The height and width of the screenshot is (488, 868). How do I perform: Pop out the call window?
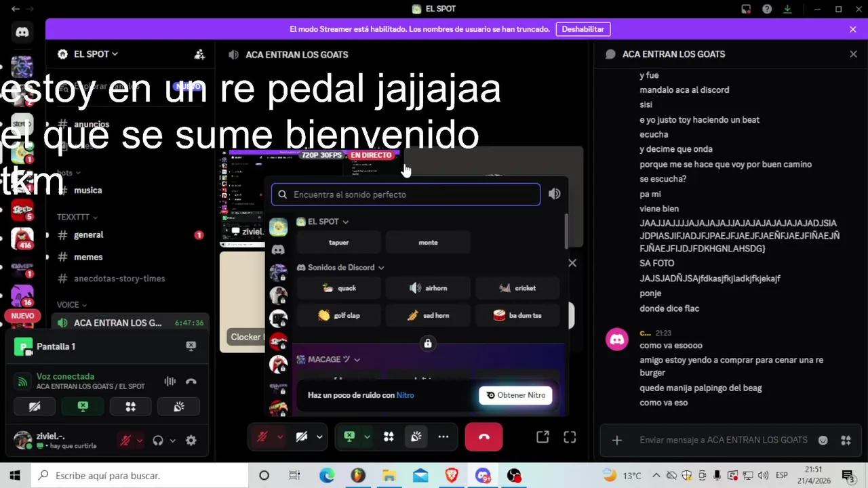pyautogui.click(x=542, y=437)
